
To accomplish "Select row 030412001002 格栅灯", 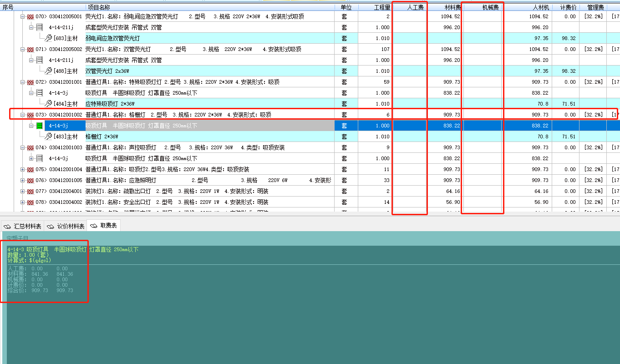I will 310,115.
